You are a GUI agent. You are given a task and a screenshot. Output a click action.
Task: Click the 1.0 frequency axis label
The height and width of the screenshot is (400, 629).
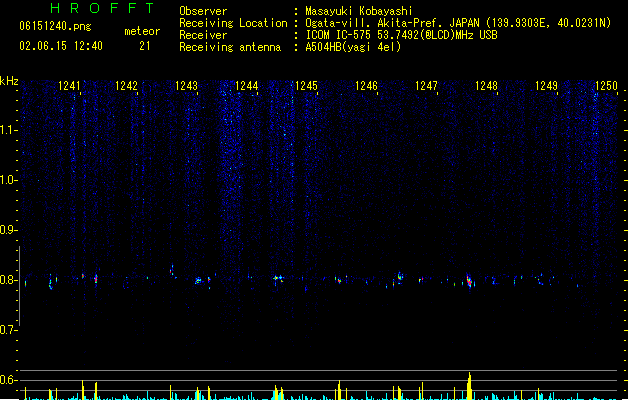[8, 180]
